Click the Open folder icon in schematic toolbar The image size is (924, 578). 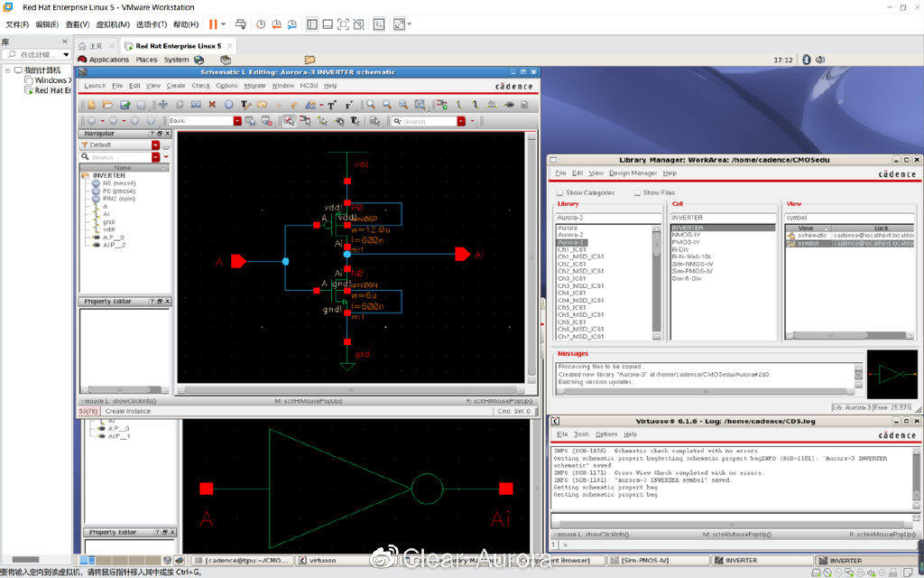[106, 105]
